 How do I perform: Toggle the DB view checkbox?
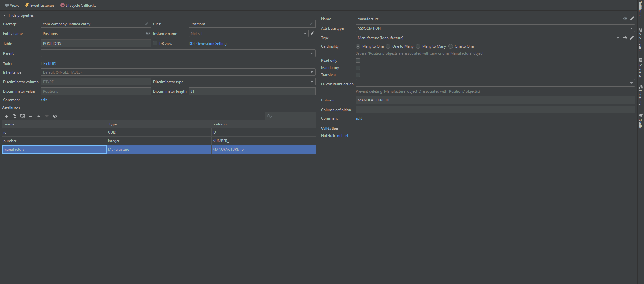click(155, 43)
